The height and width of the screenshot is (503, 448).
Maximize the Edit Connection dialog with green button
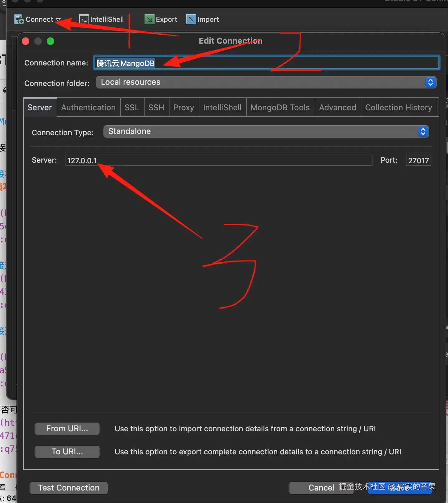50,41
